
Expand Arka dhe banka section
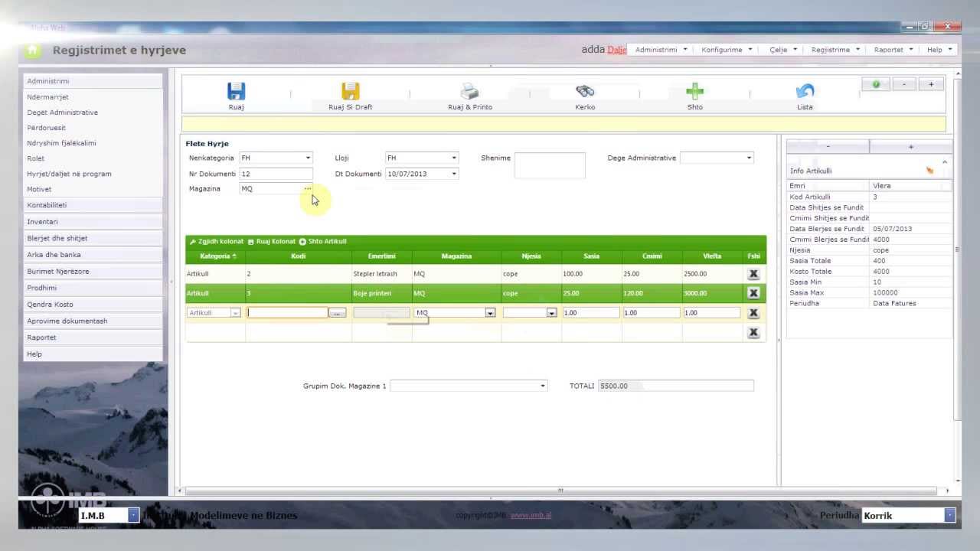pos(93,255)
